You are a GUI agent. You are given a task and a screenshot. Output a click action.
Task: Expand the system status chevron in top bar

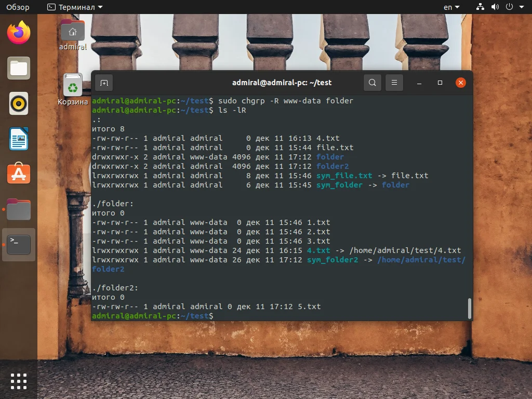[x=522, y=7]
